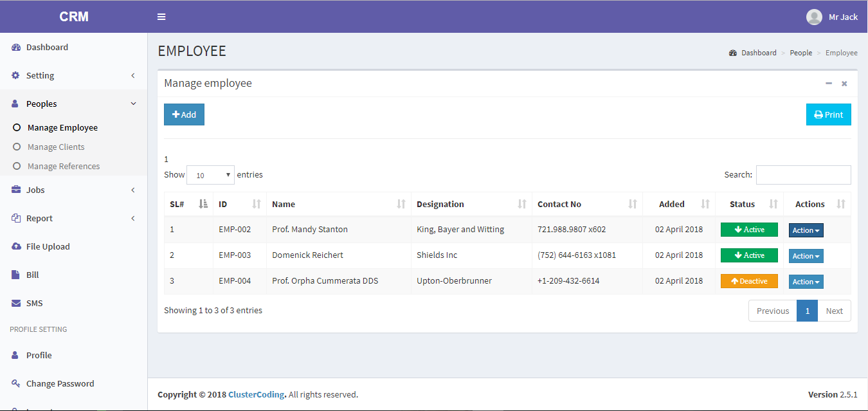Sort table by Actions column arrows
868x411 pixels.
[841, 205]
